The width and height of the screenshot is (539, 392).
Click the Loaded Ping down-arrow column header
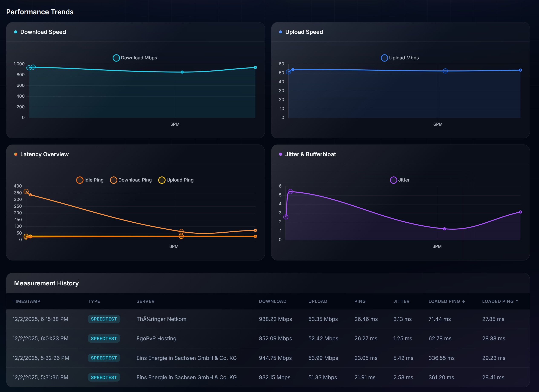point(447,301)
